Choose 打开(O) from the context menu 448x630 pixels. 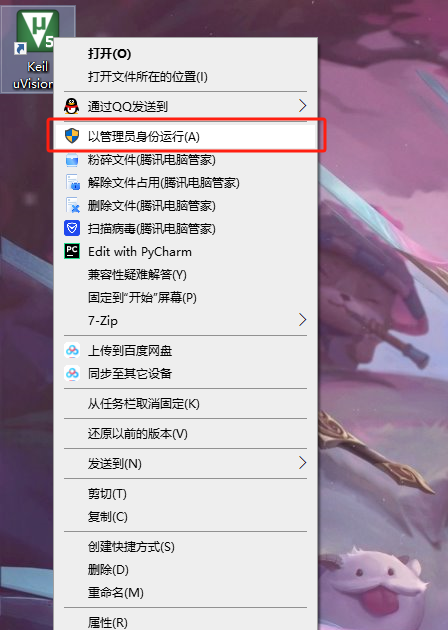coord(109,54)
